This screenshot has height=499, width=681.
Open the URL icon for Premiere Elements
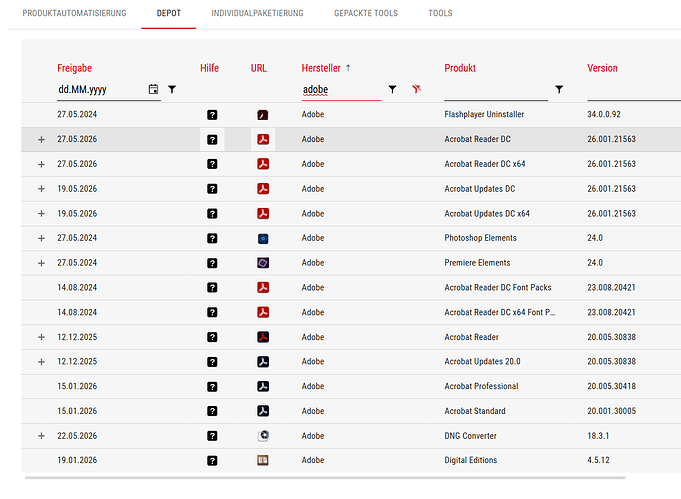[263, 263]
